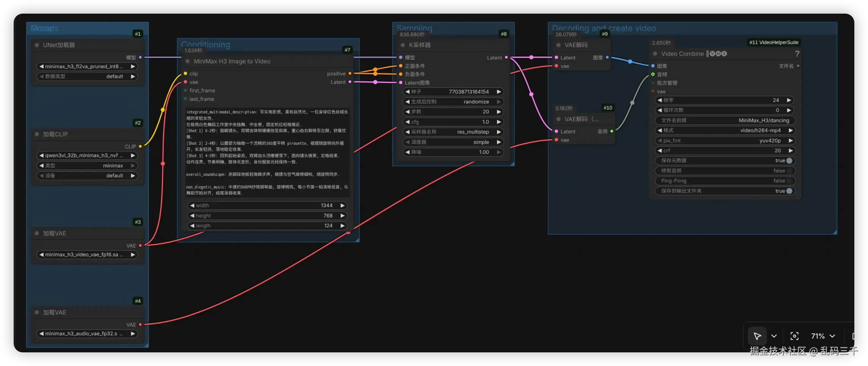Increase 帧率 using its right arrow
Image resolution: width=868 pixels, height=366 pixels.
pyautogui.click(x=789, y=100)
